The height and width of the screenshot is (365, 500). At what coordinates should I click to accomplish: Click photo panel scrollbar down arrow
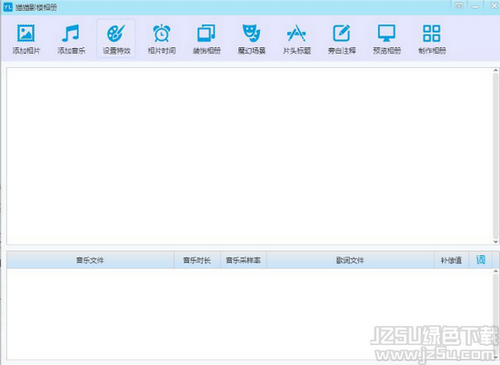[496, 242]
